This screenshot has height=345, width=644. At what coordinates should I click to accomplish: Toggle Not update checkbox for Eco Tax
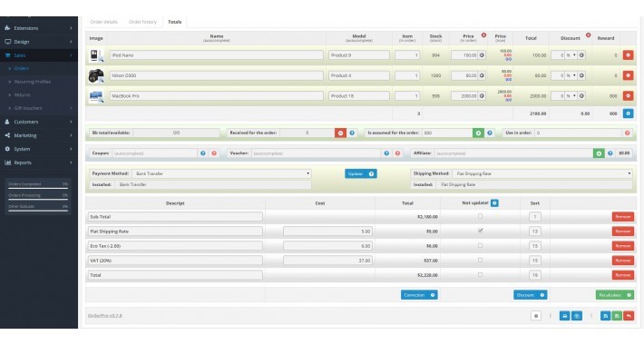480,245
